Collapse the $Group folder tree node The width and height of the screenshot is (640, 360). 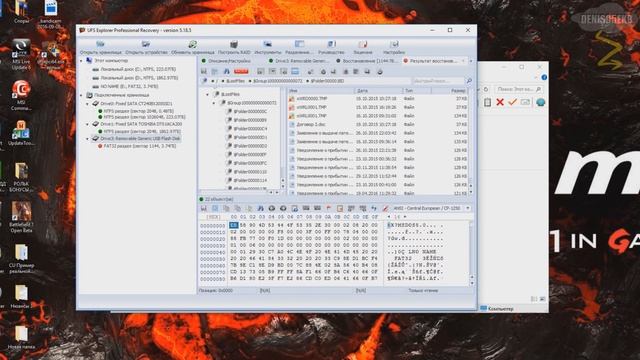tap(214, 103)
